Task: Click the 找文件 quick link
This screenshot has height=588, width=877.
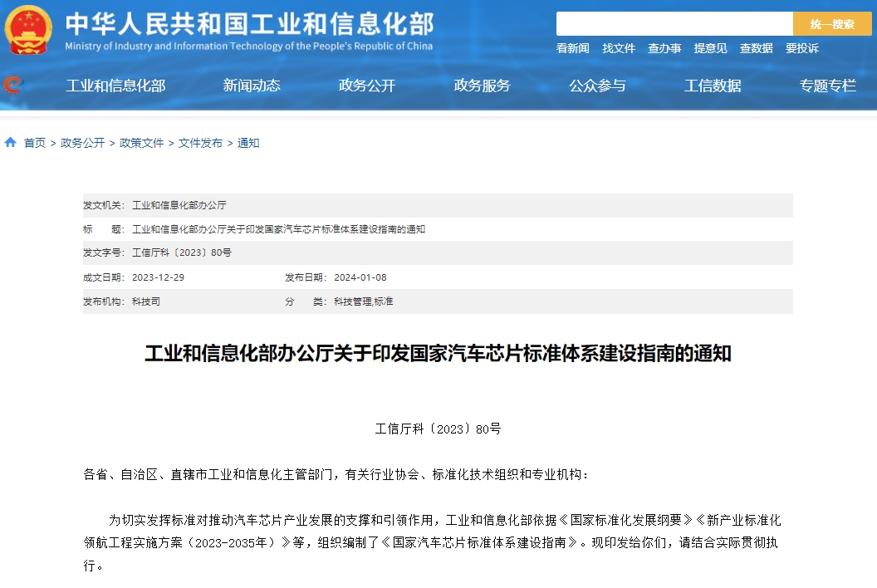Action: point(618,48)
